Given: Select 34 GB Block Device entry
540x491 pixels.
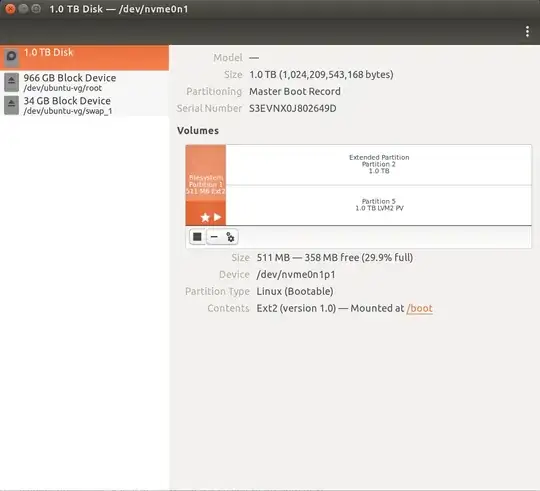Looking at the screenshot, I should click(x=84, y=105).
